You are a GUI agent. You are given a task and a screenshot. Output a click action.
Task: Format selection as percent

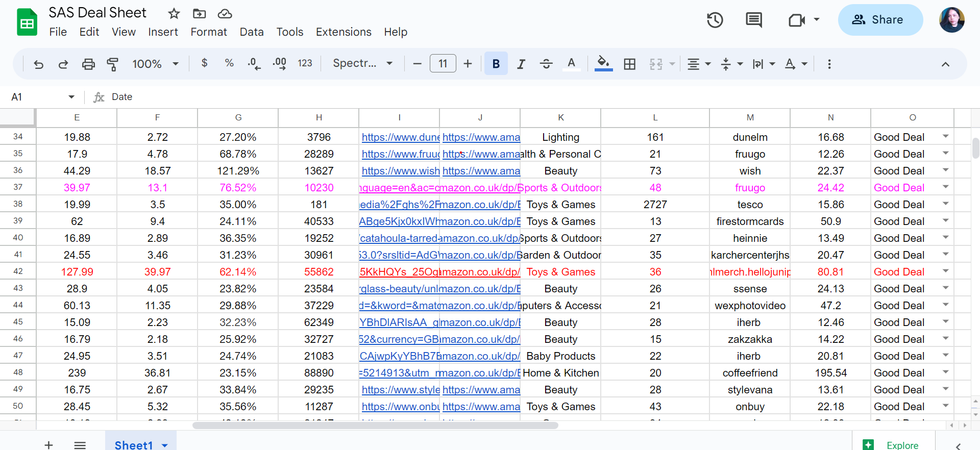(x=229, y=63)
